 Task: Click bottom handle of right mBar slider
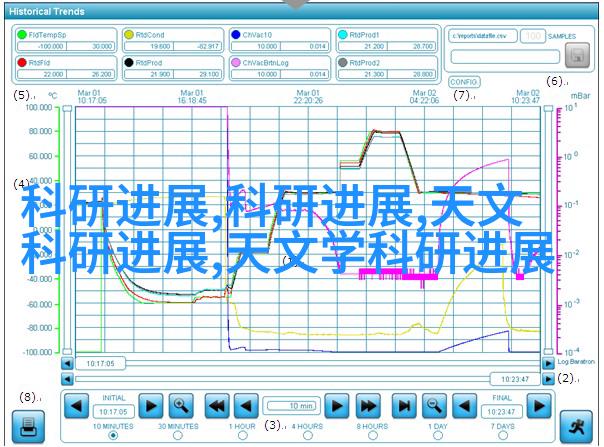point(548,351)
